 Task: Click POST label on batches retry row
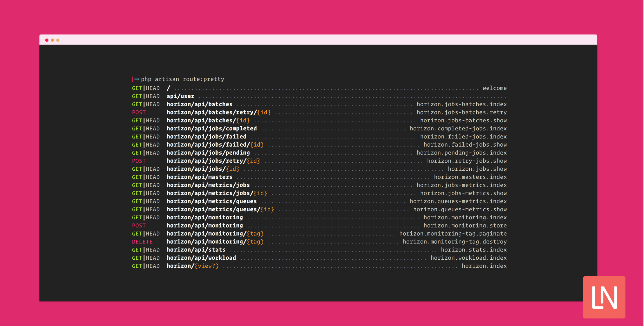[x=139, y=112]
